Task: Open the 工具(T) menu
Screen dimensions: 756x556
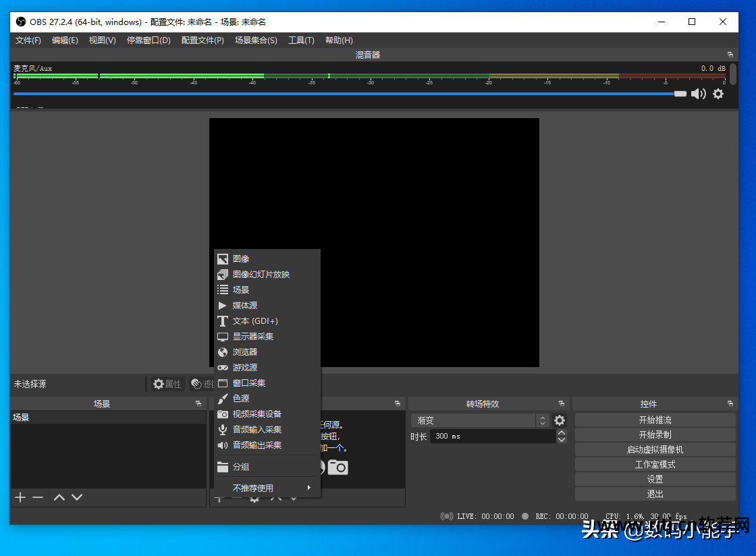Action: pos(301,40)
